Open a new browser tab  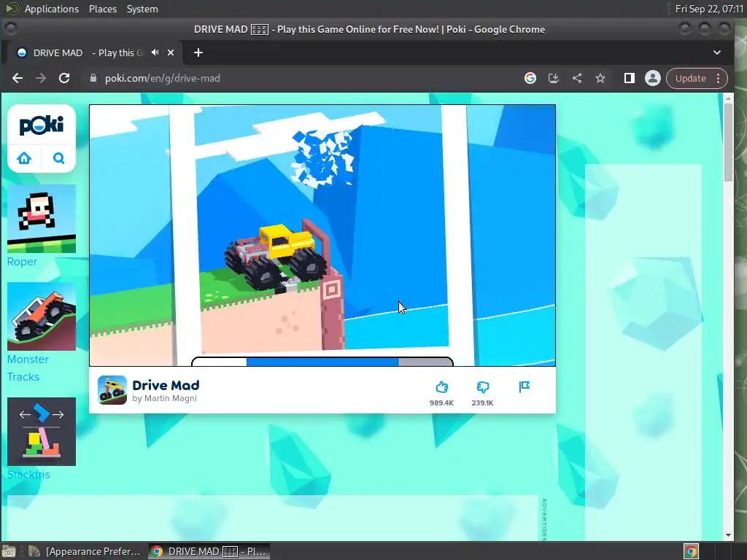[198, 52]
